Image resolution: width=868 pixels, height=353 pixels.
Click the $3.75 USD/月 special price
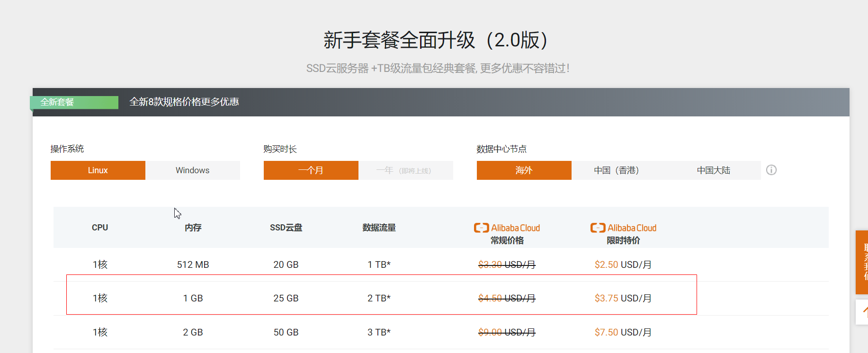click(x=623, y=298)
